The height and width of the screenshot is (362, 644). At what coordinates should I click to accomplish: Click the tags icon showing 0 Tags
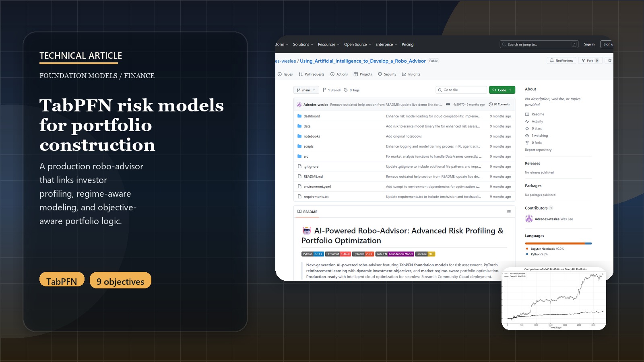[347, 90]
